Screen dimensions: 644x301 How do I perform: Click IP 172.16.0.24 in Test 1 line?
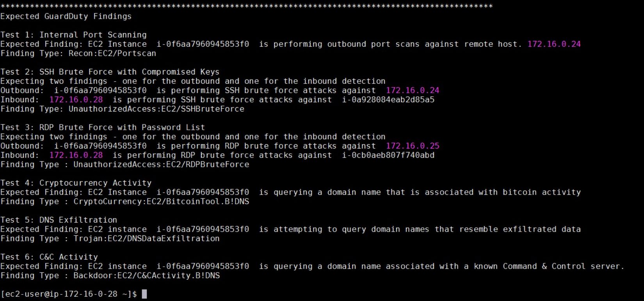[x=554, y=44]
